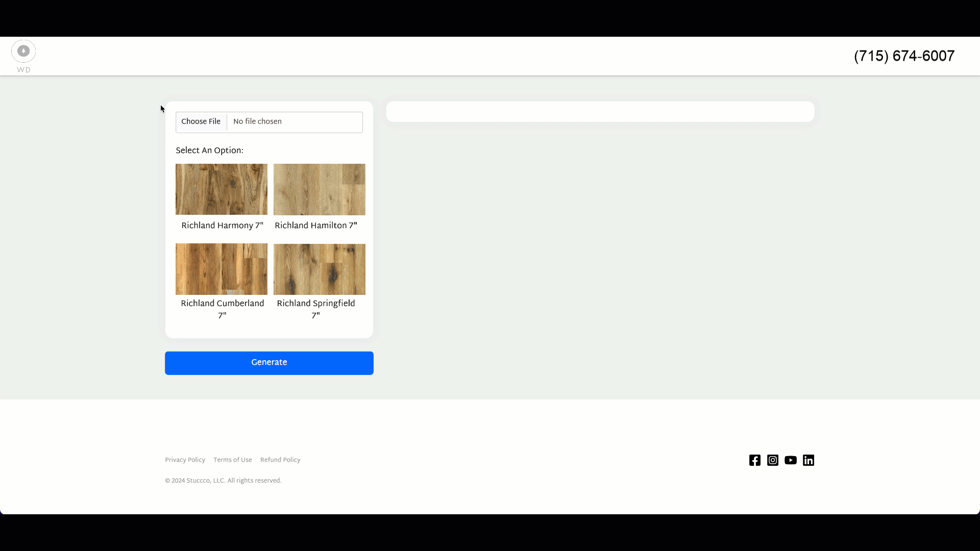This screenshot has width=980, height=551.
Task: Click the LinkedIn icon in footer
Action: [808, 460]
